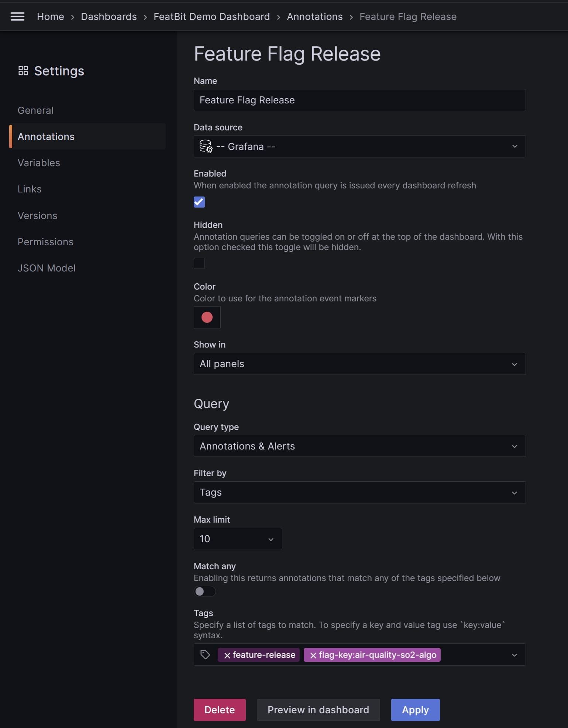The width and height of the screenshot is (568, 728).
Task: Click the annotation Name input field
Action: coord(359,100)
